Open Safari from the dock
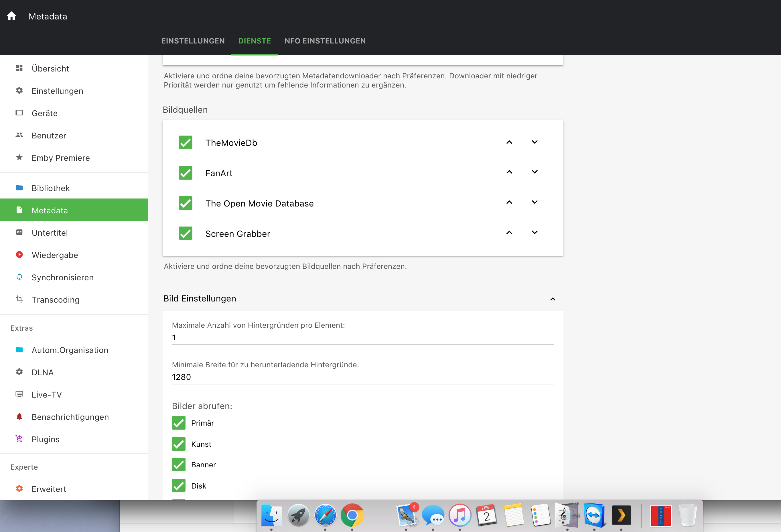781x532 pixels. tap(325, 515)
